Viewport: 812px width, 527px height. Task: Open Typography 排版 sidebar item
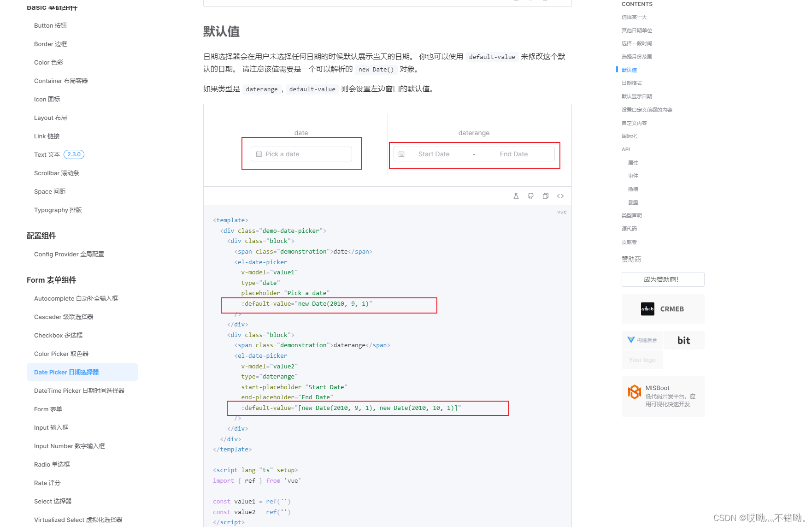[58, 210]
